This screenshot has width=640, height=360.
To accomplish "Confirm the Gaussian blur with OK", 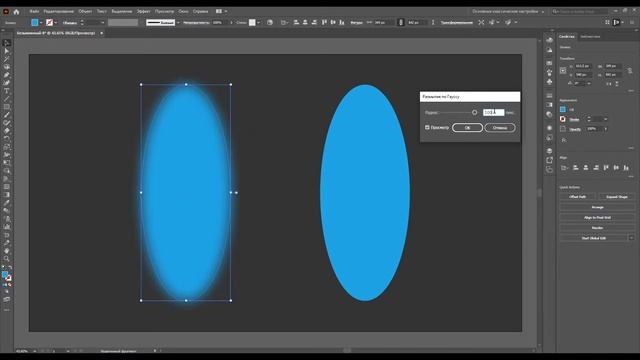I will (x=467, y=128).
